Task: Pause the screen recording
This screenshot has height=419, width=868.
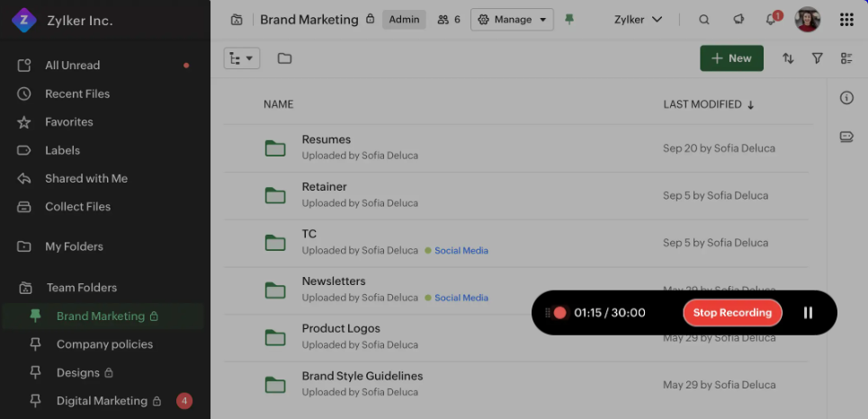Action: tap(808, 313)
